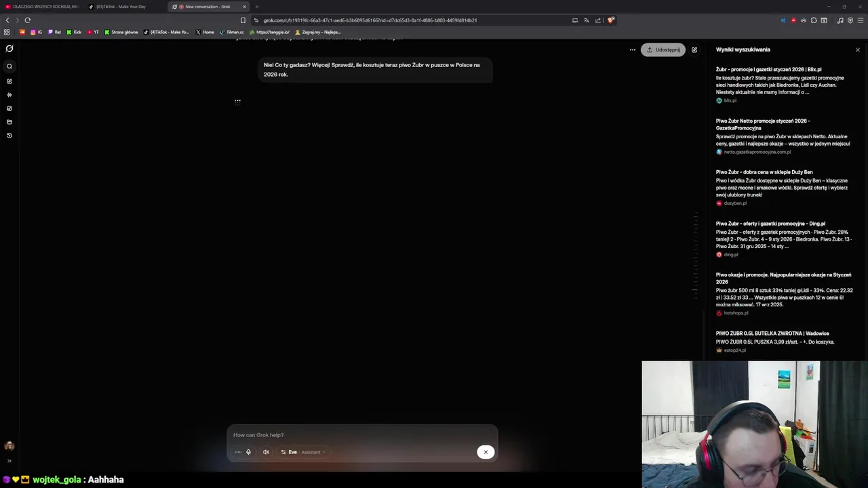Viewport: 868px width, 488px height.
Task: Open the browser hamburger menu
Action: tap(861, 20)
